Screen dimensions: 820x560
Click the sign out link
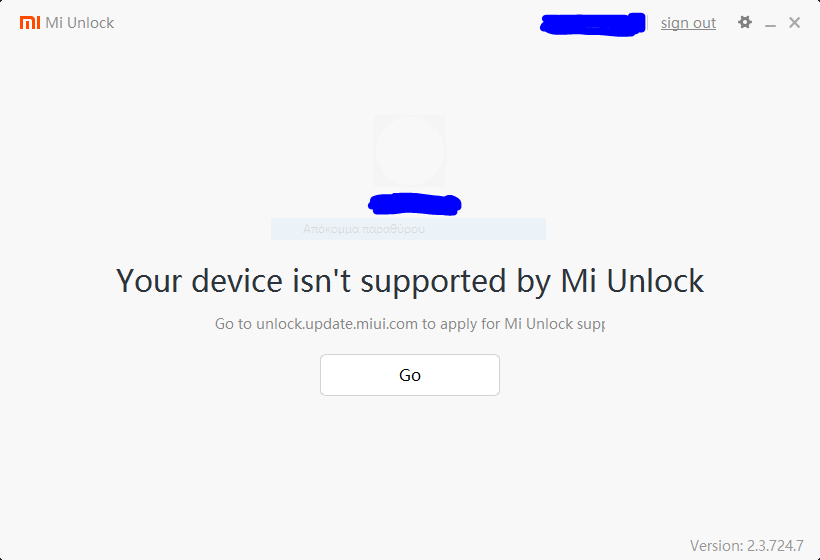pyautogui.click(x=688, y=23)
